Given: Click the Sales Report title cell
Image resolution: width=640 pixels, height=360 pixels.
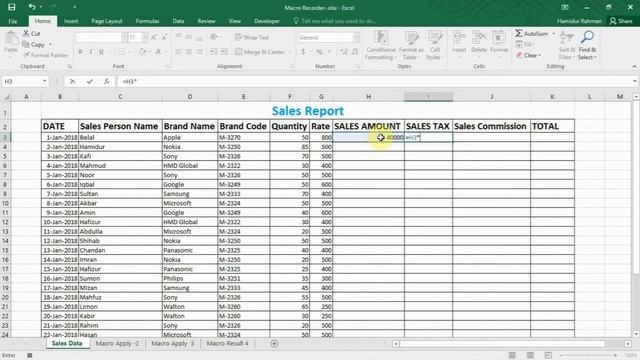Looking at the screenshot, I should point(308,111).
